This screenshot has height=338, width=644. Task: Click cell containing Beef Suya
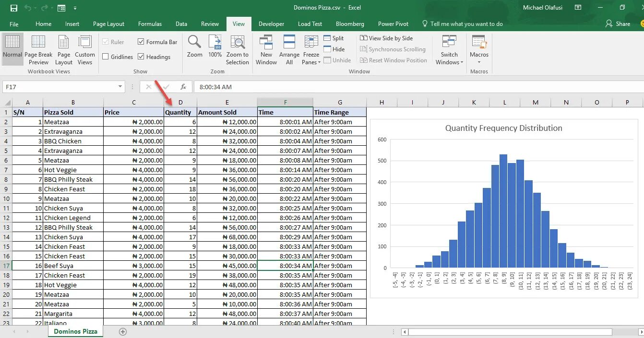73,266
